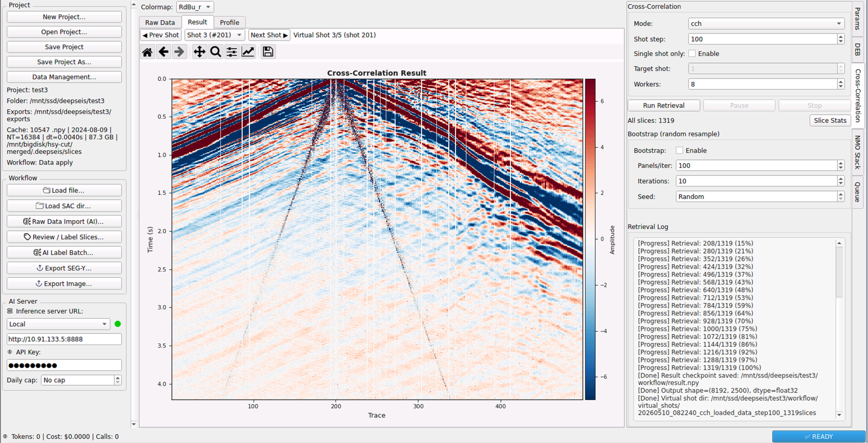868x443 pixels.
Task: Click the READY status button
Action: [x=818, y=437]
